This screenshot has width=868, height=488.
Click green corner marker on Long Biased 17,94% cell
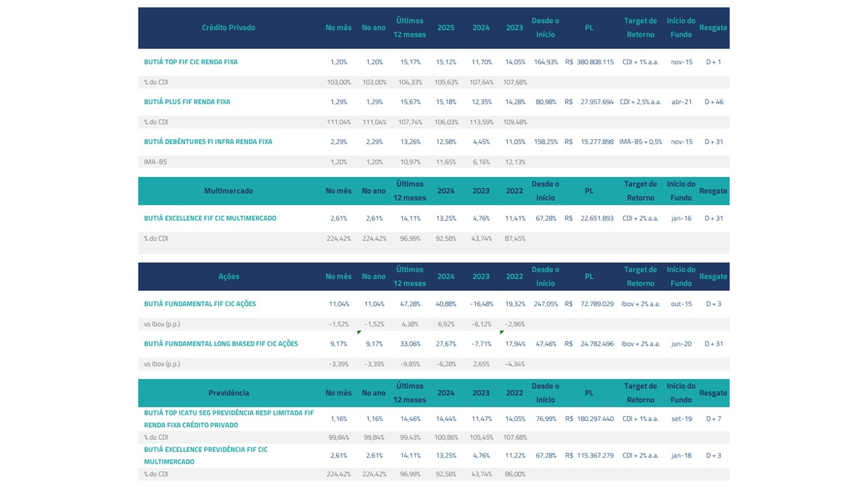pyautogui.click(x=502, y=333)
